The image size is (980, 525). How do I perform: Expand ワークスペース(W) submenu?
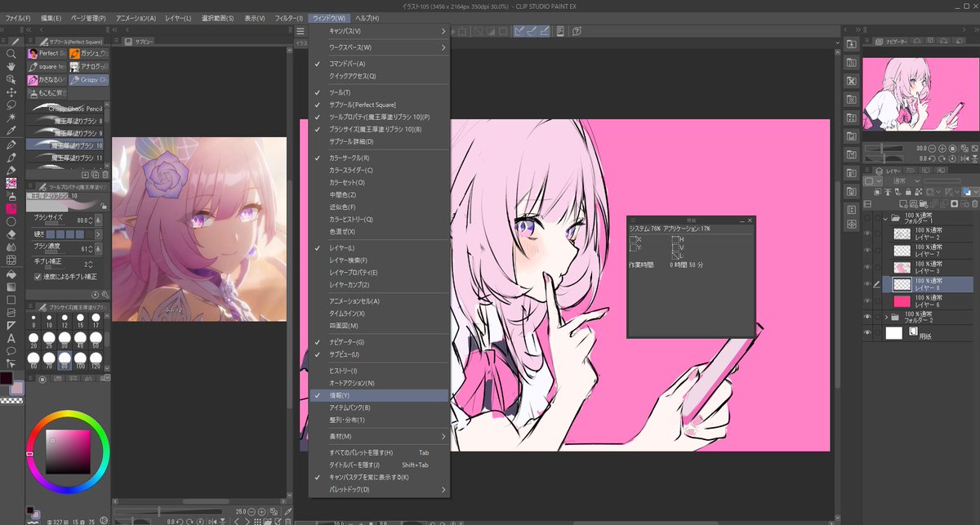[x=381, y=47]
